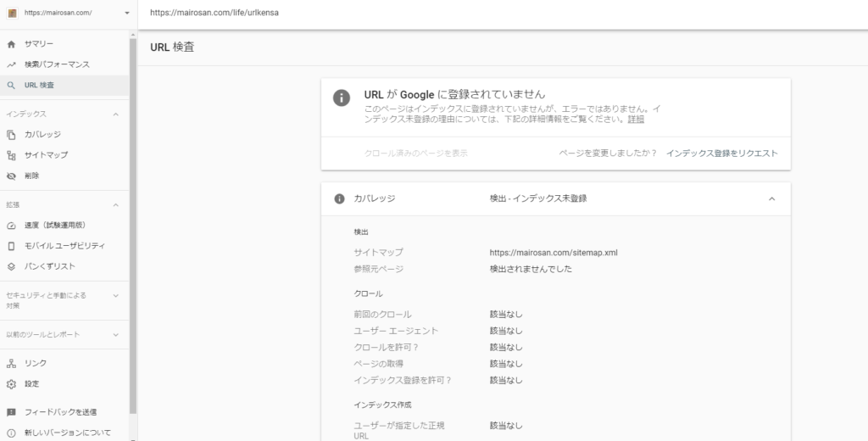Viewport: 868px width, 441px height.
Task: Open パンくずリスト layers icon
Action: [x=11, y=266]
